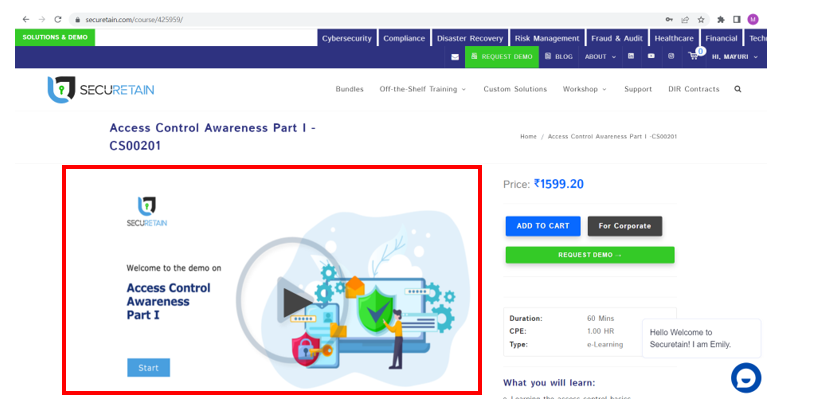Screen dimensions: 816x402
Task: Open the Cybersecurity tab
Action: 347,38
